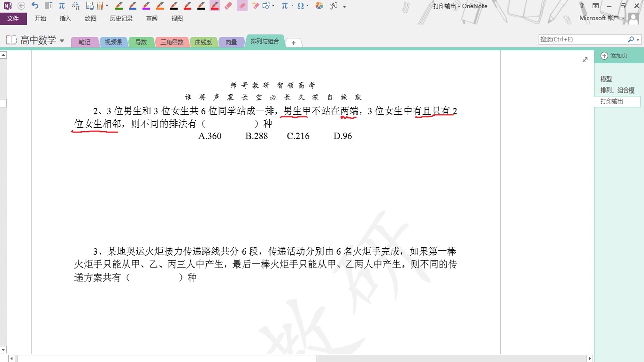644x362 pixels.
Task: Open the 历史记录 ribbon tab
Action: coord(121,18)
